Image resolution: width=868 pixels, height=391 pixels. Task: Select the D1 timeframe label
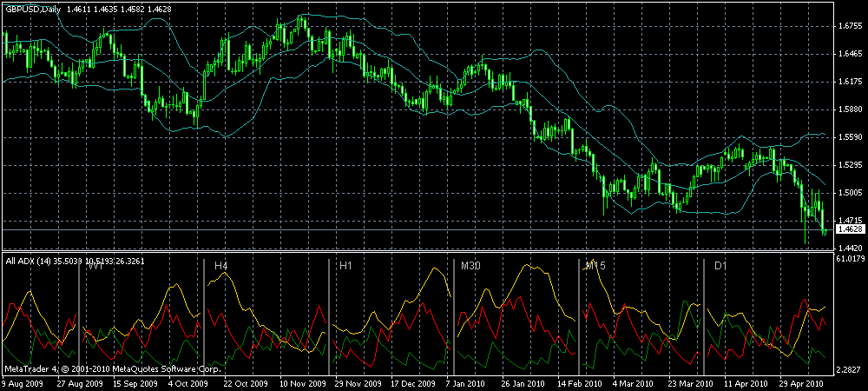[x=720, y=266]
